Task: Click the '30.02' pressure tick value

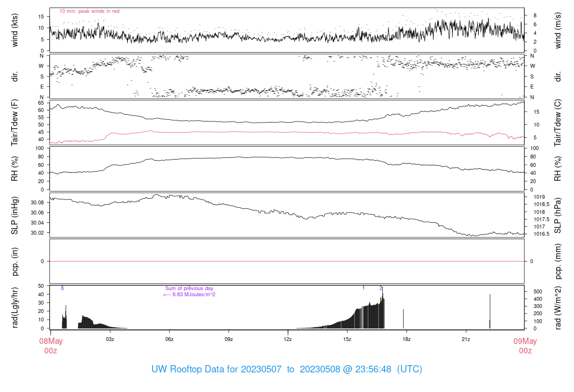Action: [38, 232]
